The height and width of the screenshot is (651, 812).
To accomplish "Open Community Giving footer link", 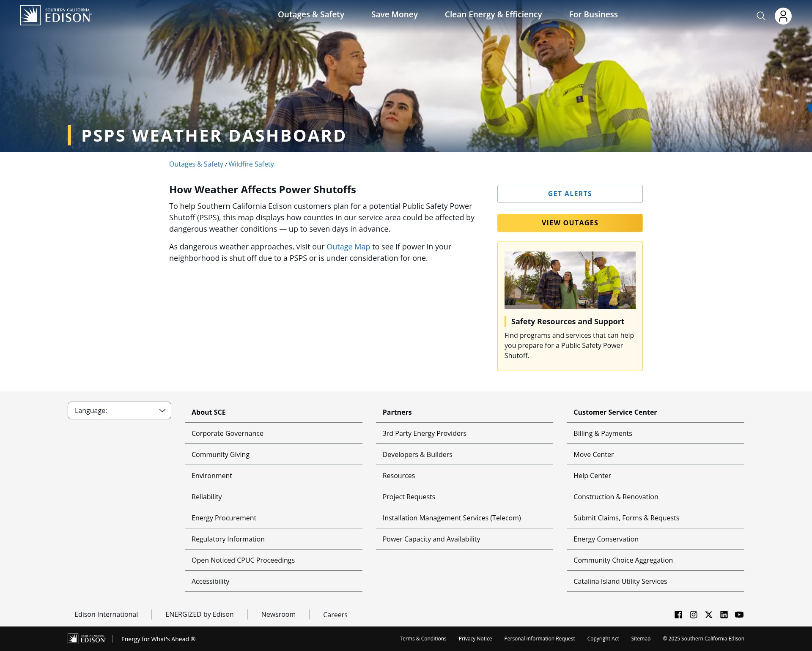I will click(x=220, y=454).
